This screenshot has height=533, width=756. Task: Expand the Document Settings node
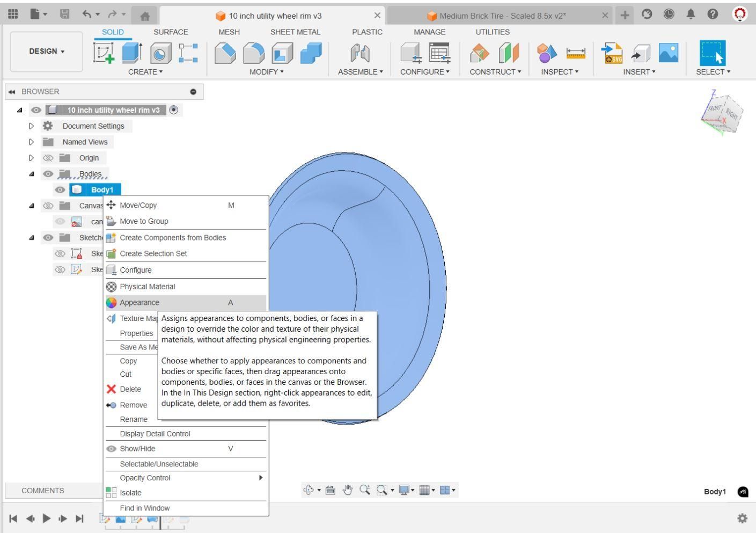(x=32, y=126)
